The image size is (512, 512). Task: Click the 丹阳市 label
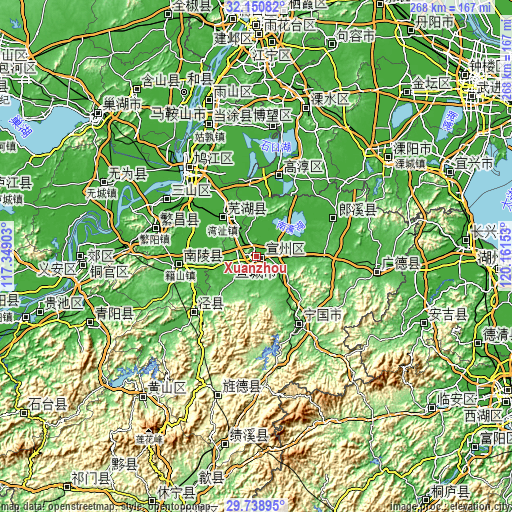tap(435, 23)
